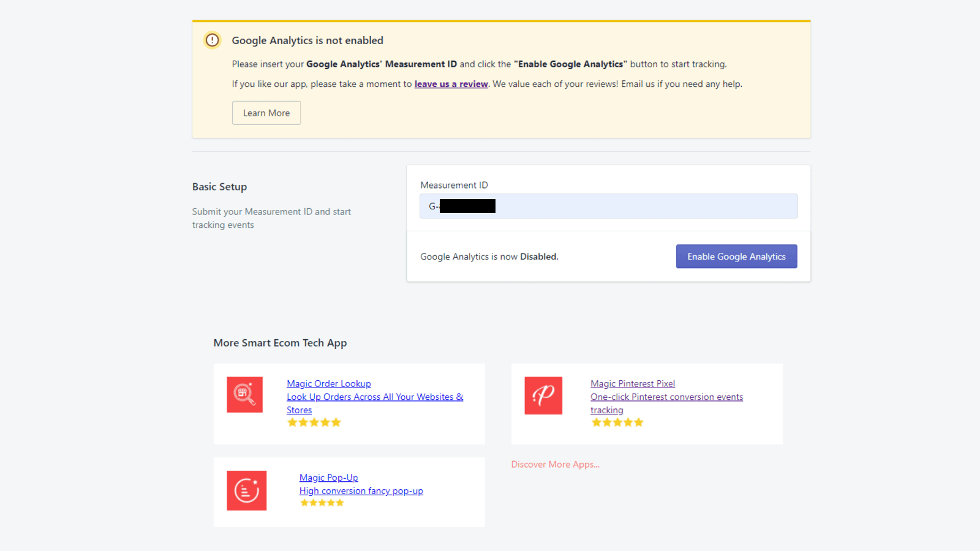Select the fifth star under Magic Order Lookup
This screenshot has height=551, width=980.
click(336, 422)
